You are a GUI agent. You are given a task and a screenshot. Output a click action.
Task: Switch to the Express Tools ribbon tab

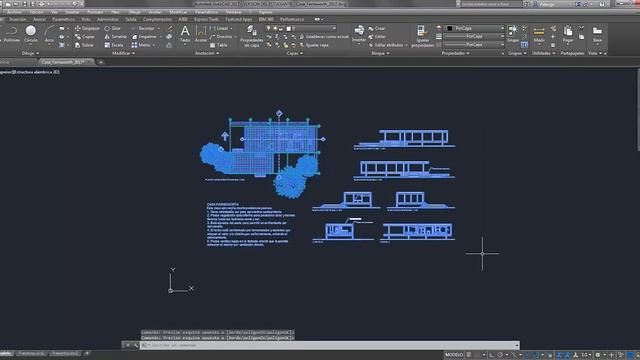(206, 19)
